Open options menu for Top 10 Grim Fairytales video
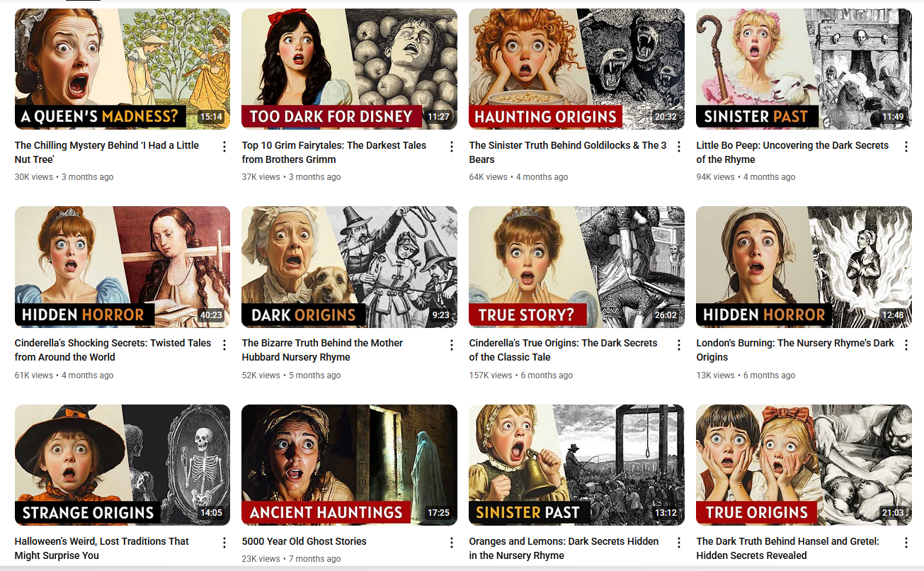 coord(452,147)
